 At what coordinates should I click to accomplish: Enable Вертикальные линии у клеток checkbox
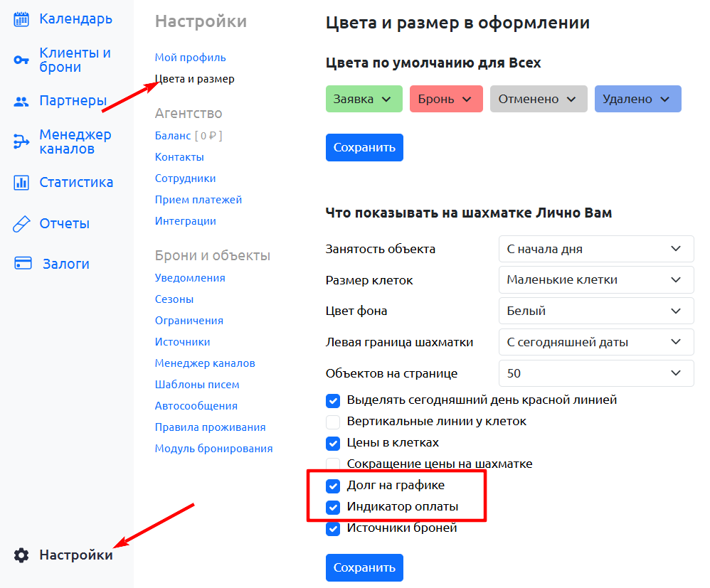pos(333,422)
